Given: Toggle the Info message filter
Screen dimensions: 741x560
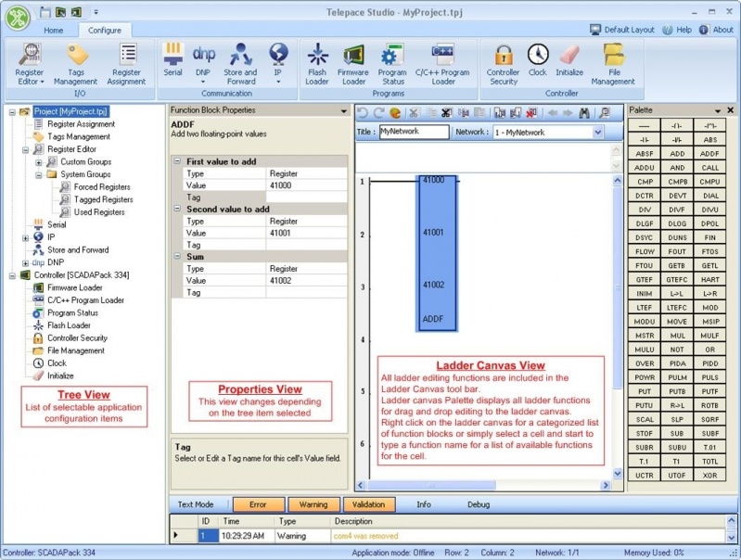Looking at the screenshot, I should pyautogui.click(x=424, y=504).
